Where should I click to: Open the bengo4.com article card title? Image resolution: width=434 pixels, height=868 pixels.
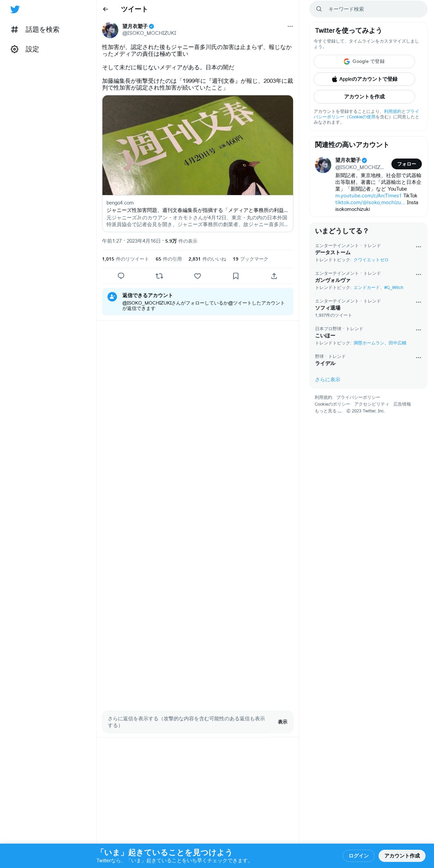click(197, 210)
